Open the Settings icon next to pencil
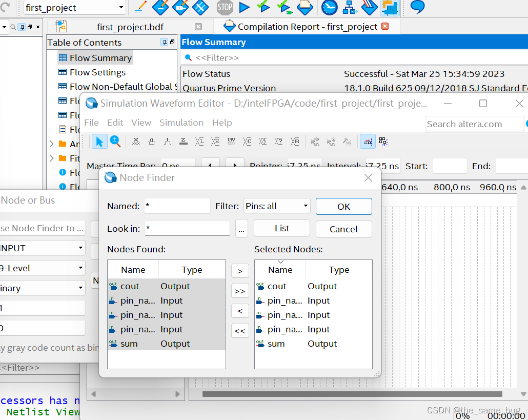 tap(160, 7)
